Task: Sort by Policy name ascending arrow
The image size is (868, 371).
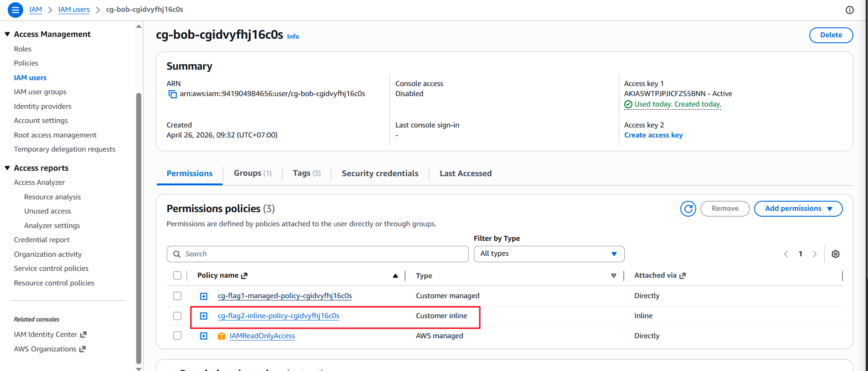Action: click(x=395, y=276)
